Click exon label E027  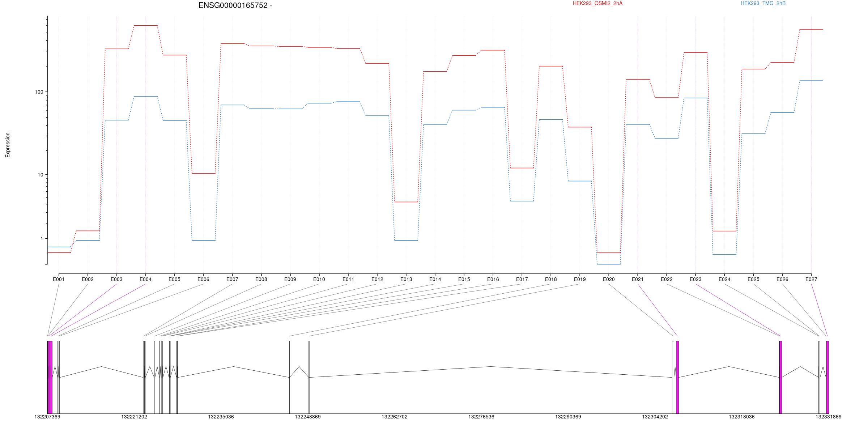811,279
